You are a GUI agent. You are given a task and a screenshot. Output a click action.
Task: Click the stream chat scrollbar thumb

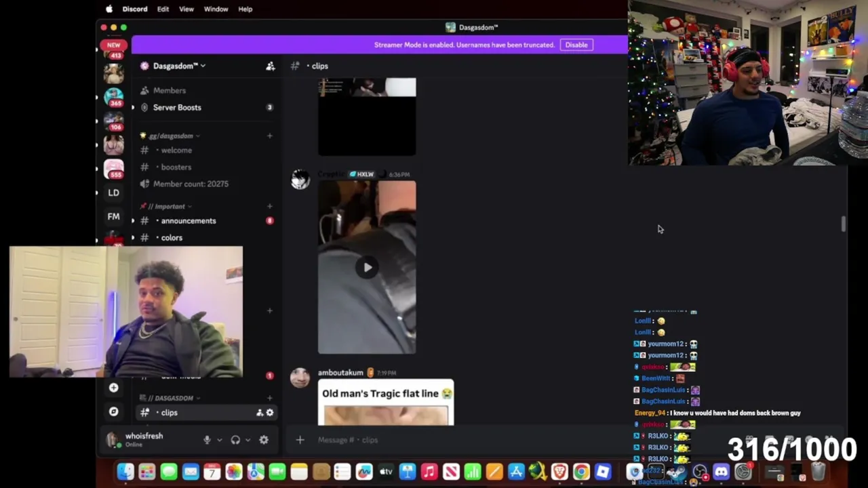[843, 224]
